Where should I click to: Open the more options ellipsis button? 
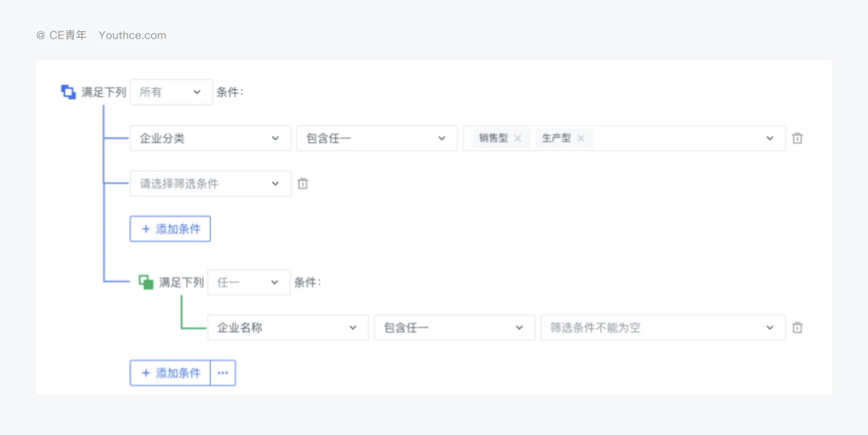(x=223, y=373)
